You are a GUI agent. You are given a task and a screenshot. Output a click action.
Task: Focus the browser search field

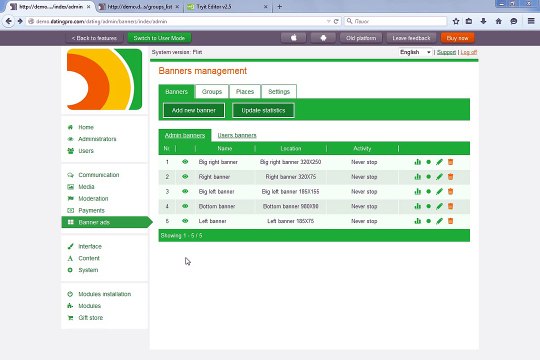click(396, 21)
